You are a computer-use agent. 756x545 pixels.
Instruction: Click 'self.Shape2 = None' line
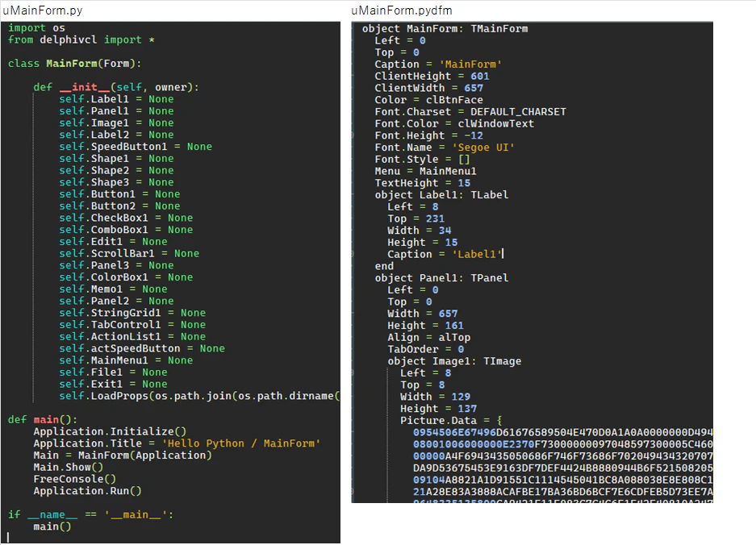[x=116, y=170]
